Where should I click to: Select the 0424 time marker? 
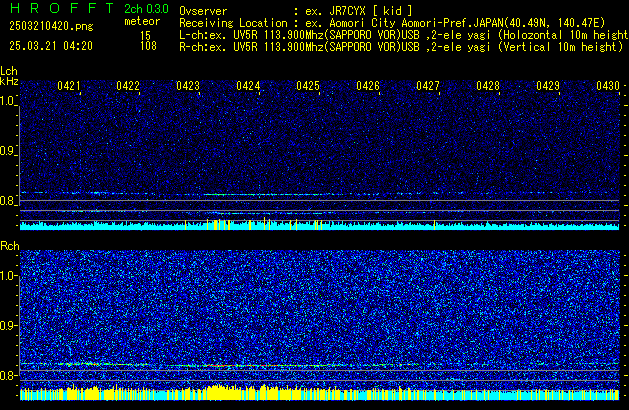(248, 86)
